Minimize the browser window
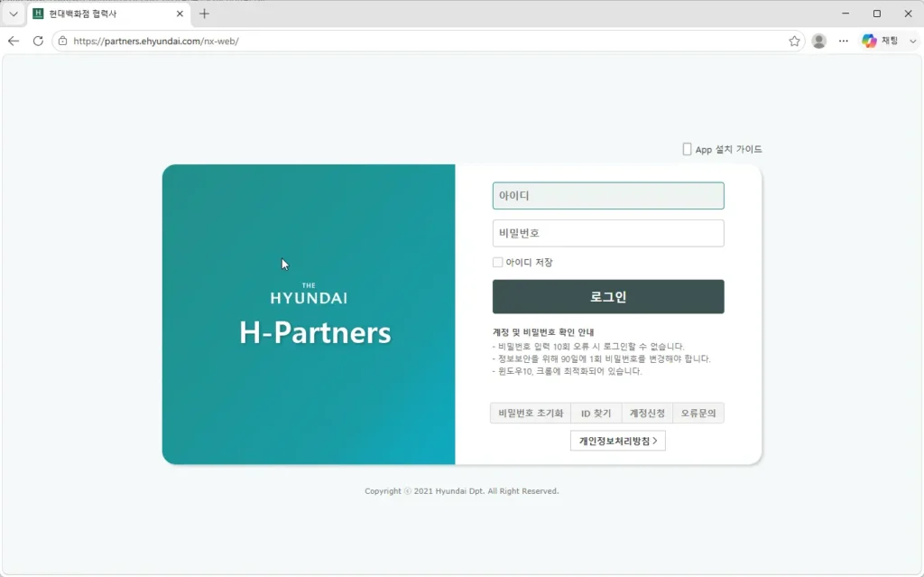 845,13
